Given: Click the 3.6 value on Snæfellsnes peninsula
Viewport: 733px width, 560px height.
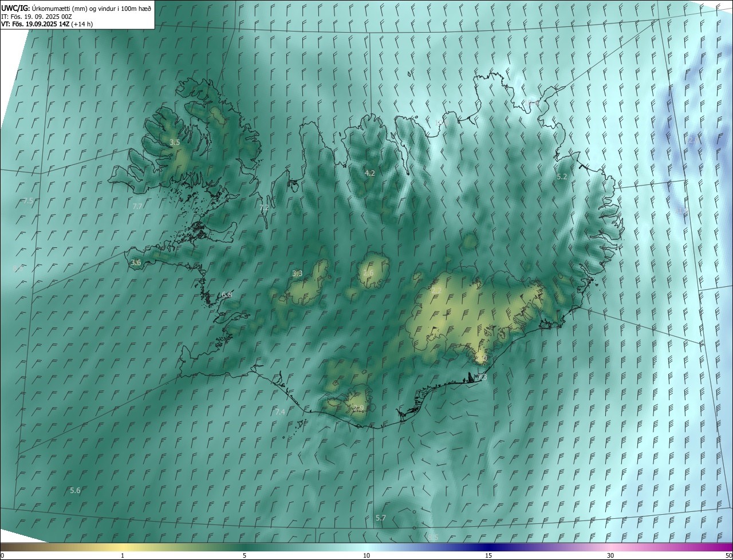Looking at the screenshot, I should coord(136,263).
